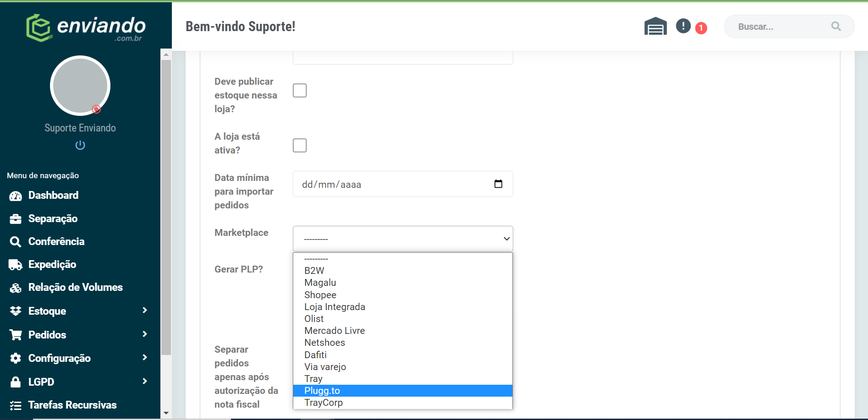Click the Configuração gear icon
Viewport: 868px width, 420px height.
click(16, 358)
